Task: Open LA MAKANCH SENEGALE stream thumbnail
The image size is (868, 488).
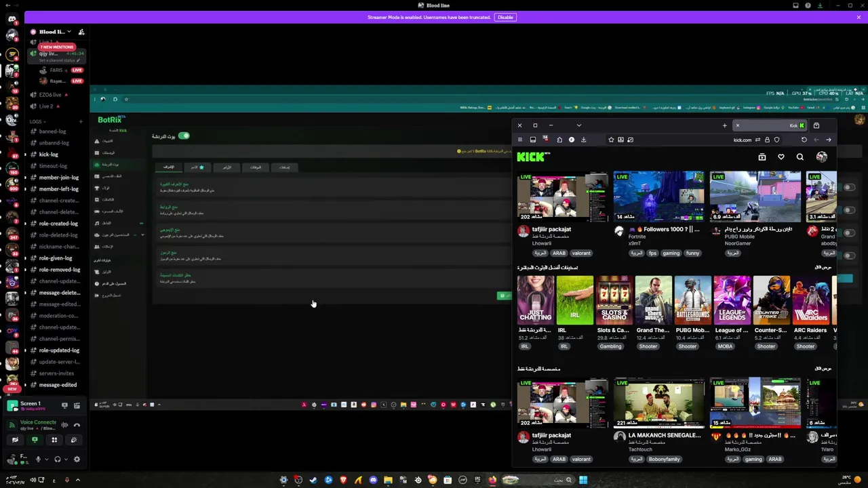Action: [658, 403]
